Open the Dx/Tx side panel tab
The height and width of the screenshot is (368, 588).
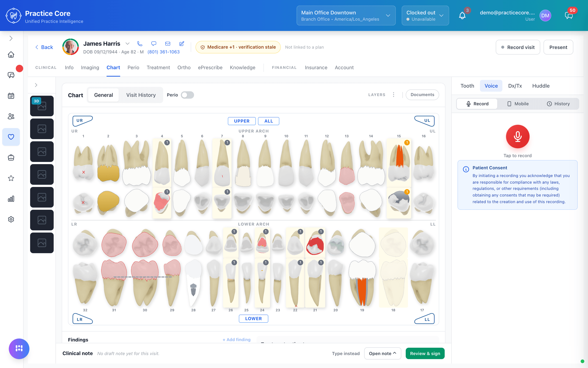click(x=515, y=86)
